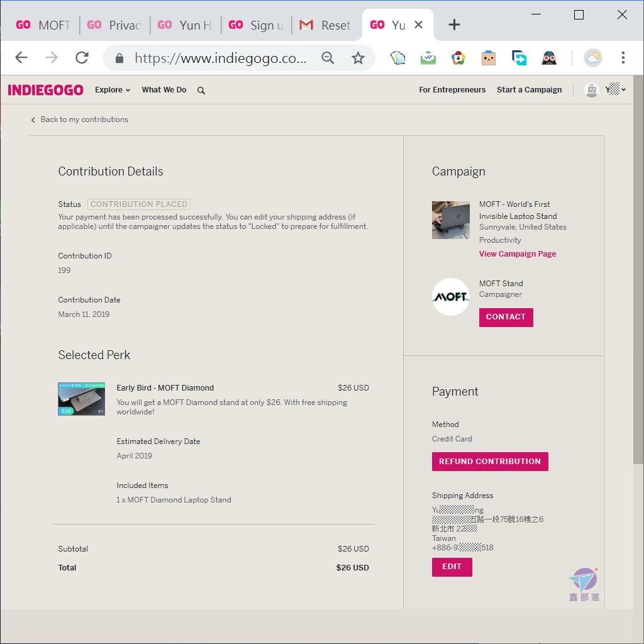Open a new browser tab
Viewport: 644px width, 644px height.
point(454,25)
